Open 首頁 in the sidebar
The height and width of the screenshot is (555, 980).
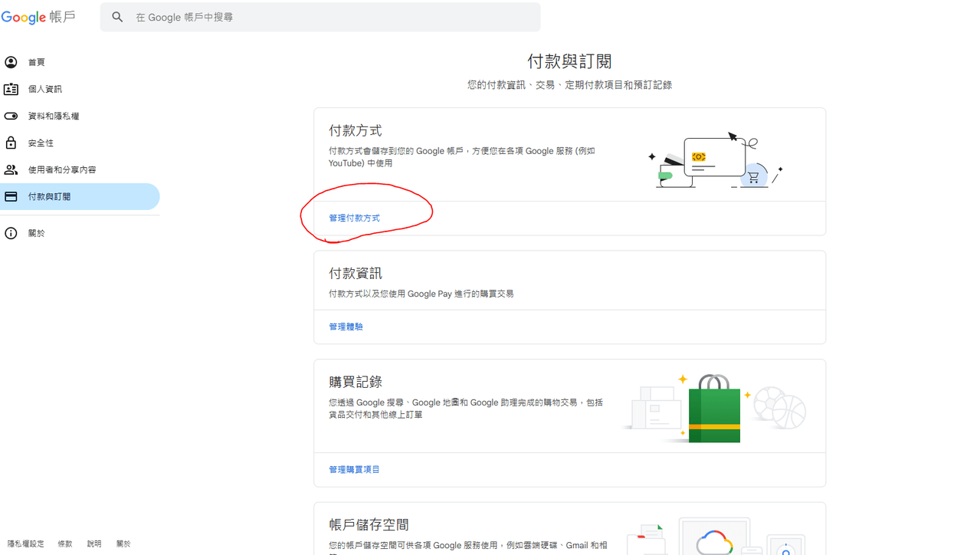[x=80, y=62]
